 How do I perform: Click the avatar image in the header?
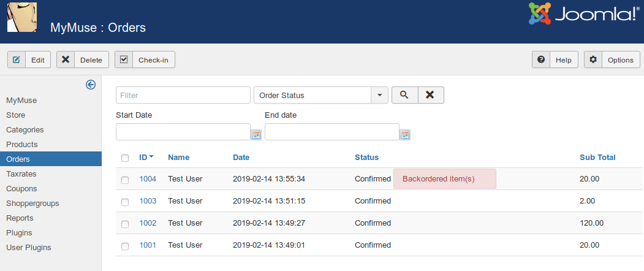pyautogui.click(x=22, y=17)
